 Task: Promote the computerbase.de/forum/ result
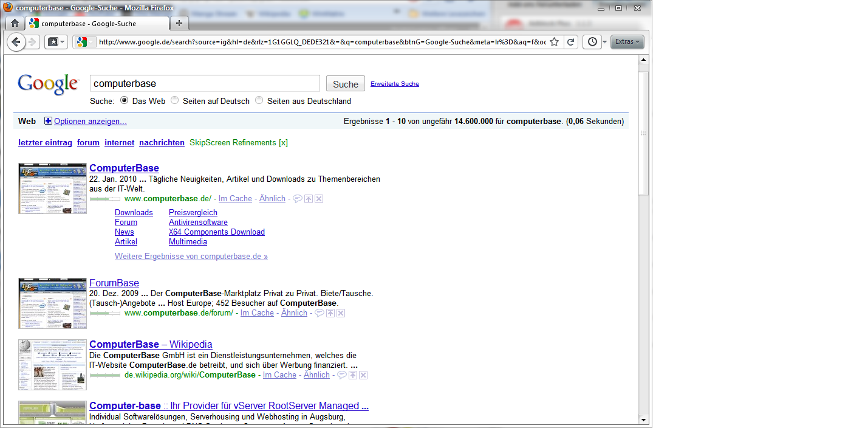point(330,313)
